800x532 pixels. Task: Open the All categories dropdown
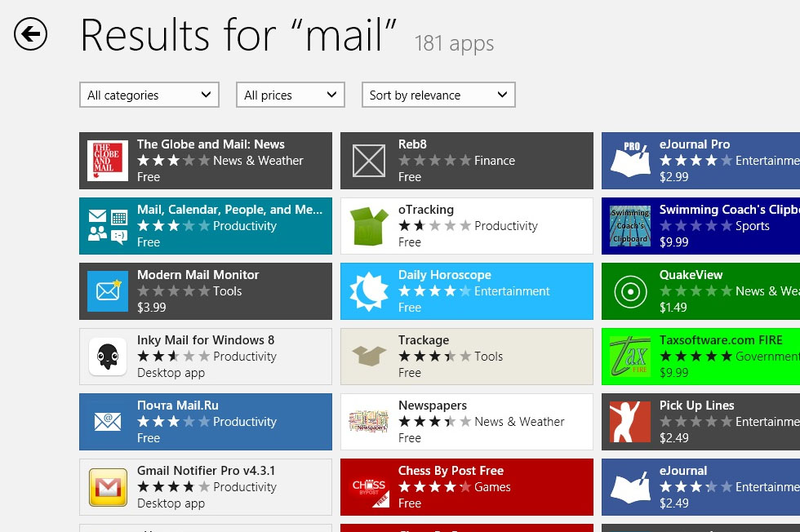coord(149,95)
